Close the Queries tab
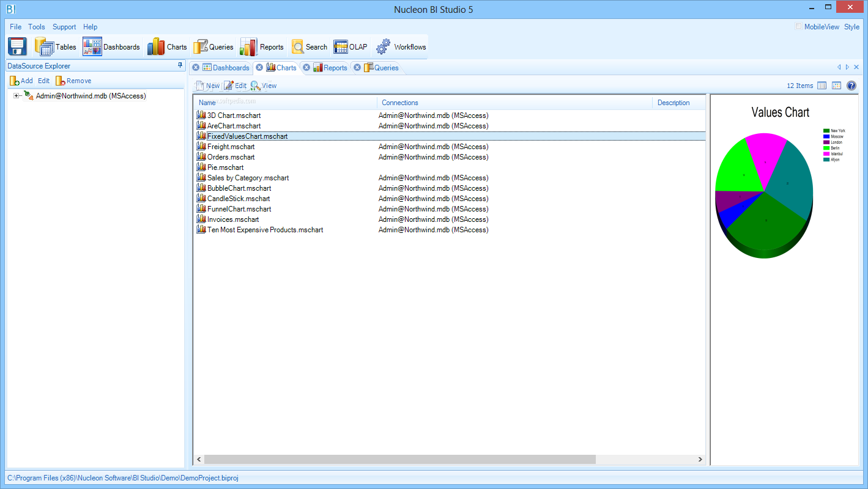Viewport: 868px width, 489px height. (x=357, y=68)
